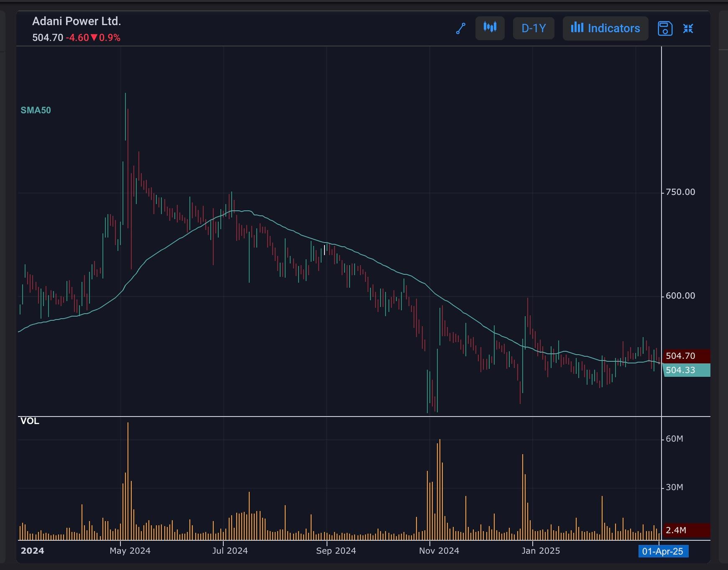The width and height of the screenshot is (728, 570).
Task: Click the 504.70 last price tag
Action: [x=686, y=356]
